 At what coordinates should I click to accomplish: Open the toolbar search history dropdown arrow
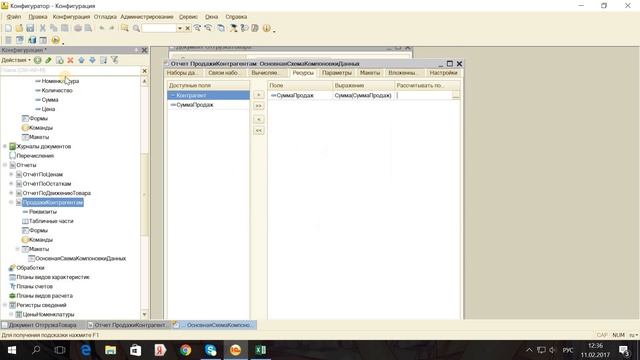(x=180, y=28)
